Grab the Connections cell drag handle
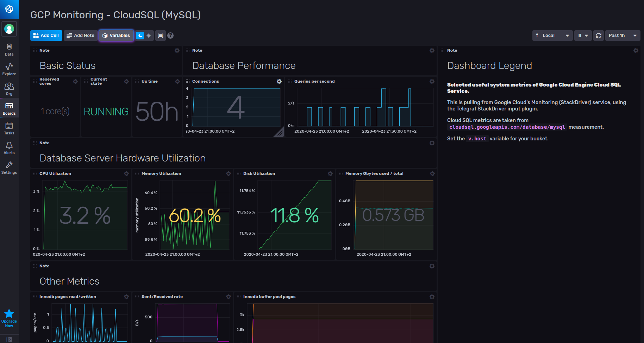 pyautogui.click(x=188, y=81)
